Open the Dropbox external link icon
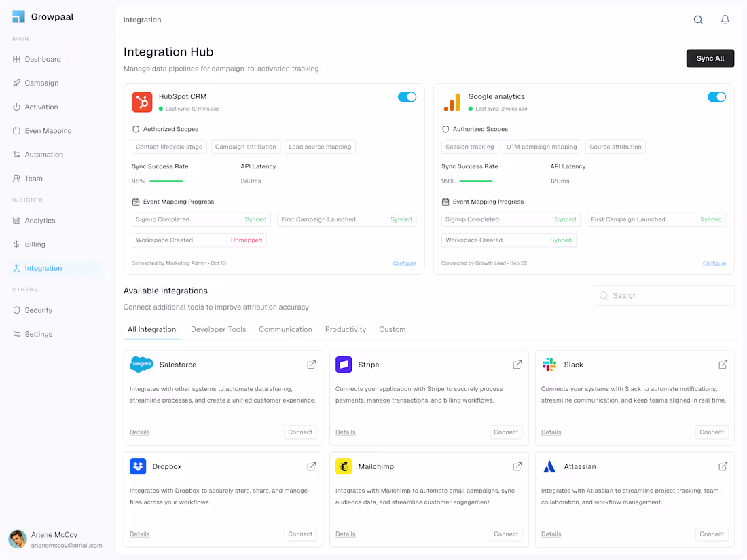 pos(312,466)
